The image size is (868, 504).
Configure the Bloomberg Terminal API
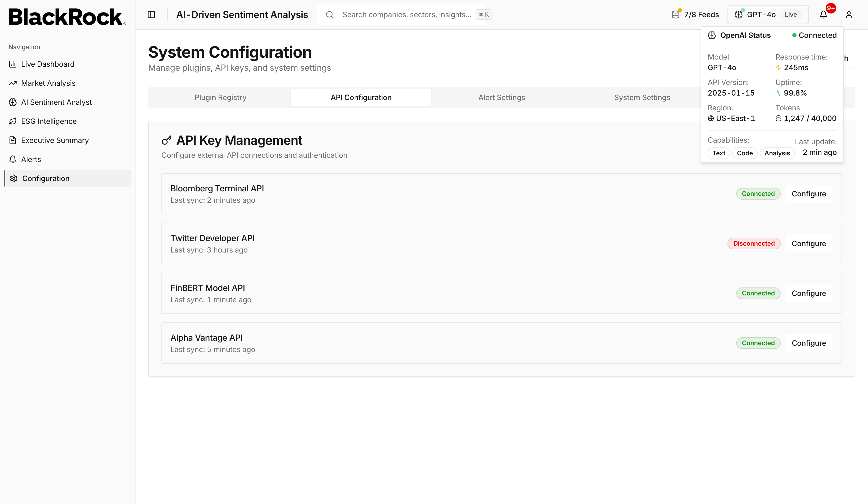tap(809, 193)
